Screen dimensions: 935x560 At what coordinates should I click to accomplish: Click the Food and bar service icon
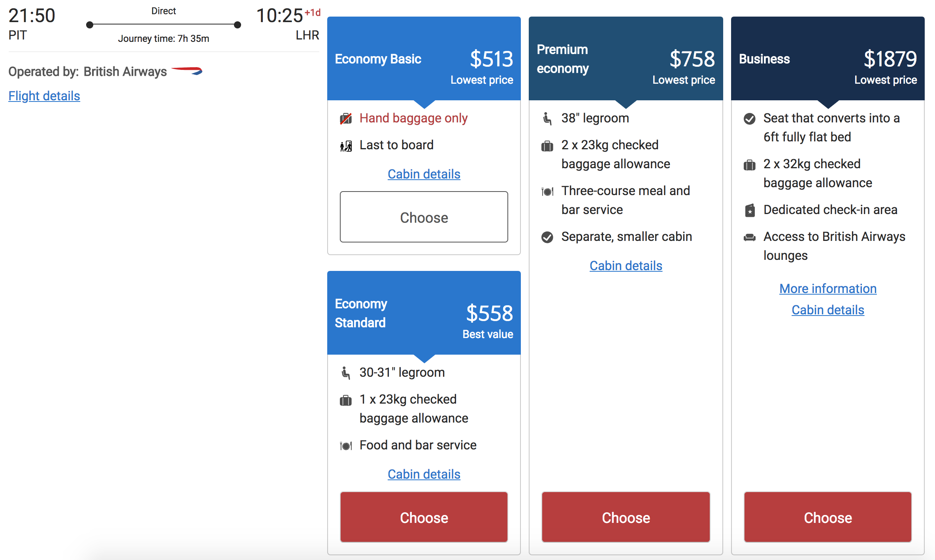point(346,446)
